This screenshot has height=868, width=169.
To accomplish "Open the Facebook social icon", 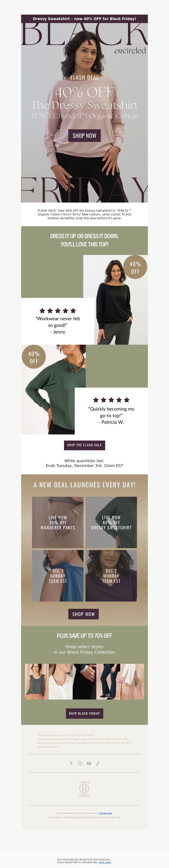I will pos(71,763).
